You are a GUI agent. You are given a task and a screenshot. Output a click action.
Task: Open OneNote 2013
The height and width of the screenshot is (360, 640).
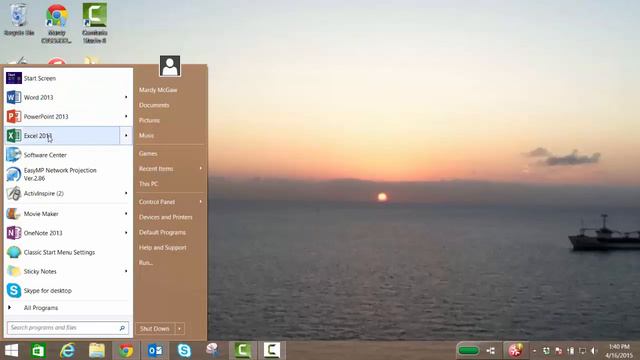pyautogui.click(x=62, y=233)
